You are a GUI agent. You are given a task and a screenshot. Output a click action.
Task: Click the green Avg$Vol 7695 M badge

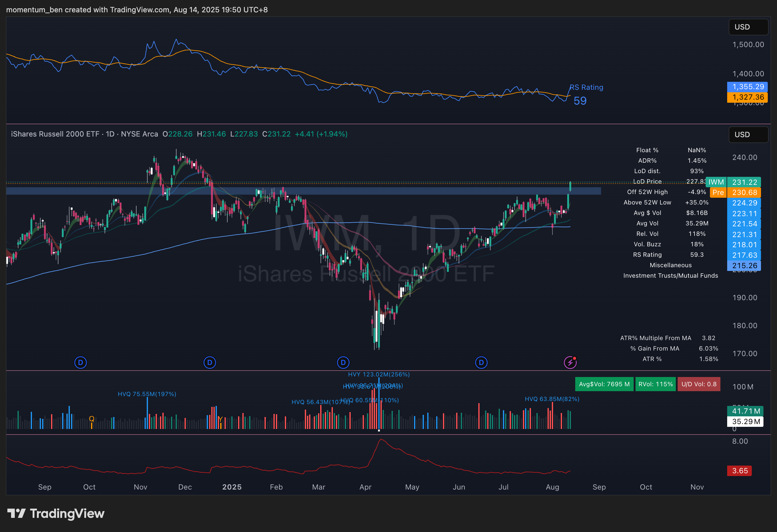604,384
